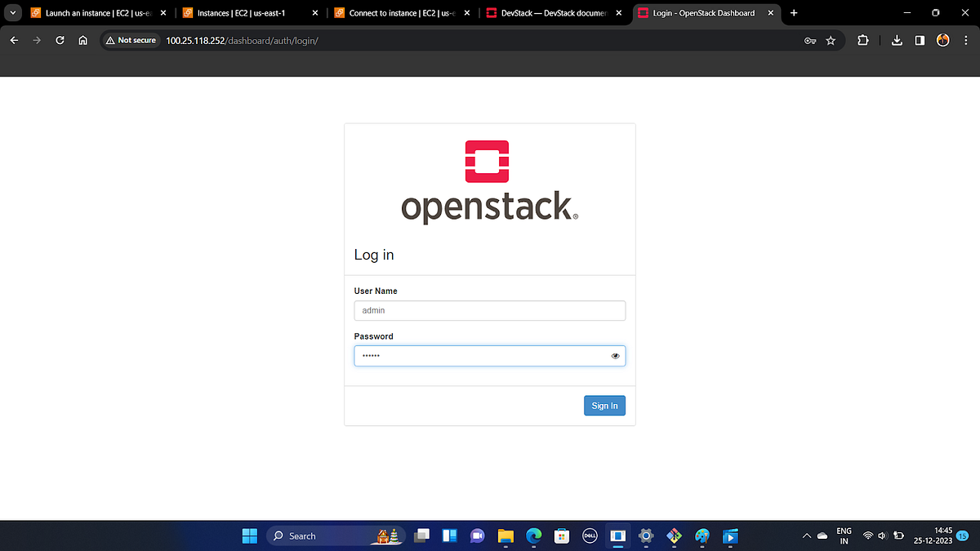
Task: Open the browser side panel icon
Action: [919, 40]
